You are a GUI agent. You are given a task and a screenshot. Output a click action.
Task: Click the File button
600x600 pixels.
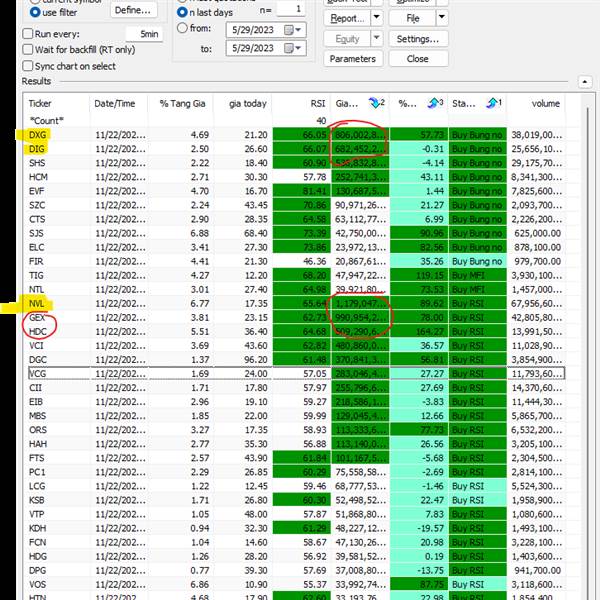pos(412,18)
